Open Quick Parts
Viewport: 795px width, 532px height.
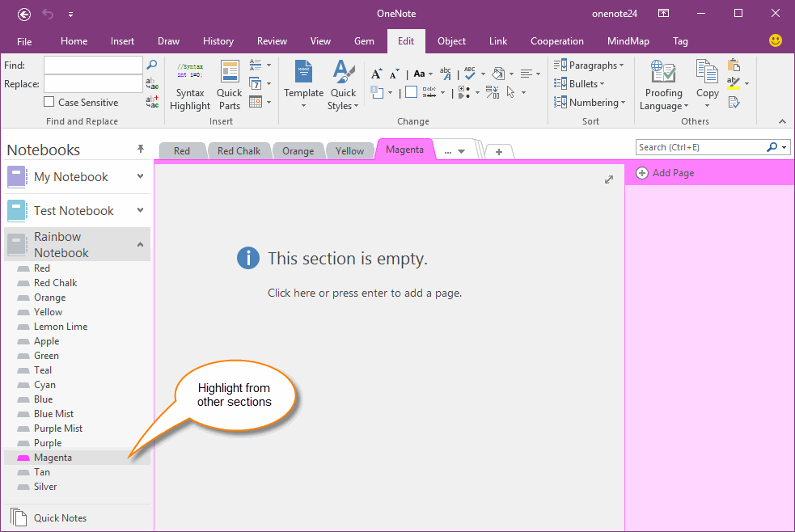coord(229,85)
